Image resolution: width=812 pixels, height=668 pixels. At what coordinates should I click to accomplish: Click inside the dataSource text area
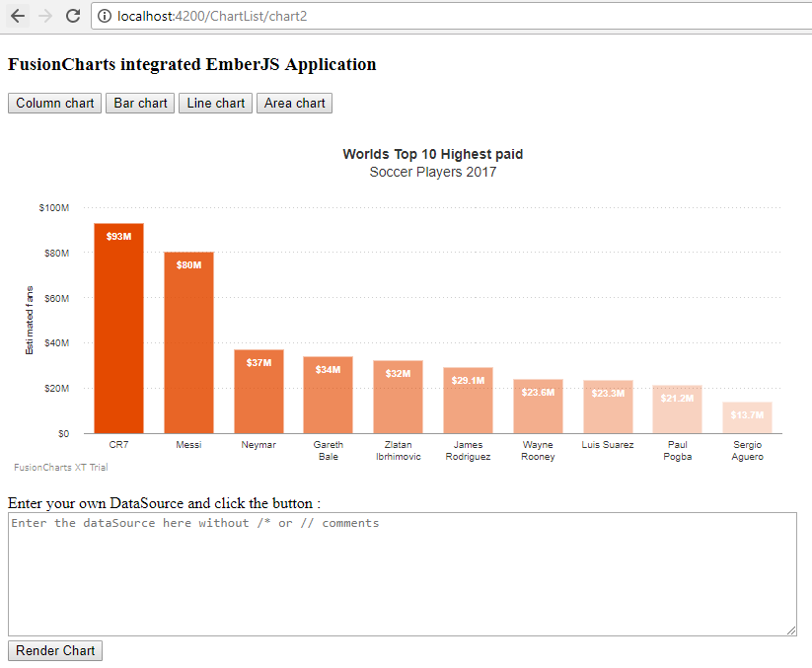(x=395, y=572)
